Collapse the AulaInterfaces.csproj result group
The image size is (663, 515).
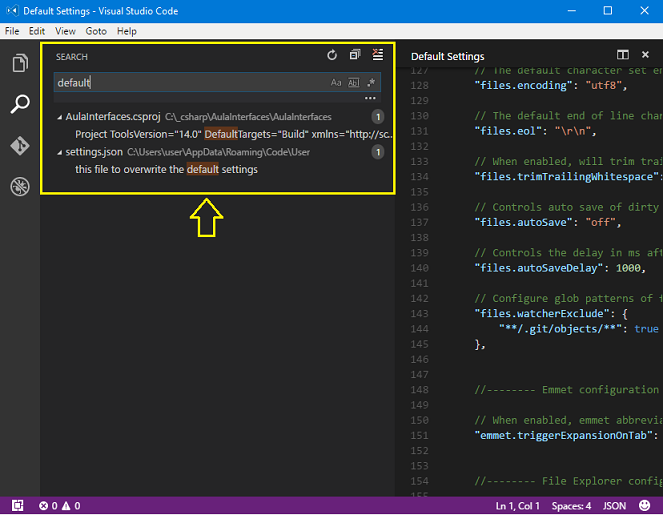60,117
